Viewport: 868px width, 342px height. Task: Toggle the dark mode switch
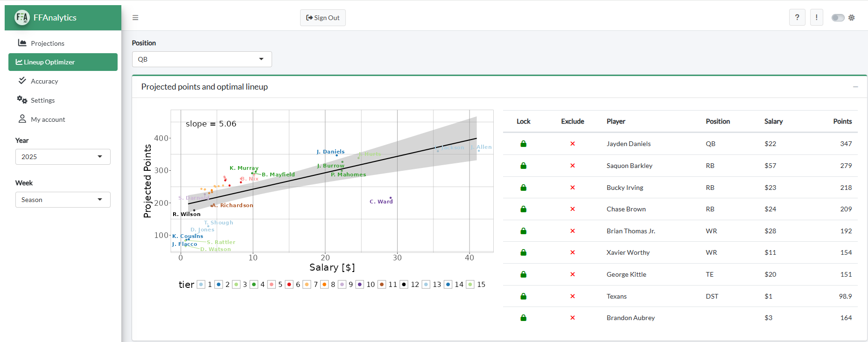pos(838,18)
